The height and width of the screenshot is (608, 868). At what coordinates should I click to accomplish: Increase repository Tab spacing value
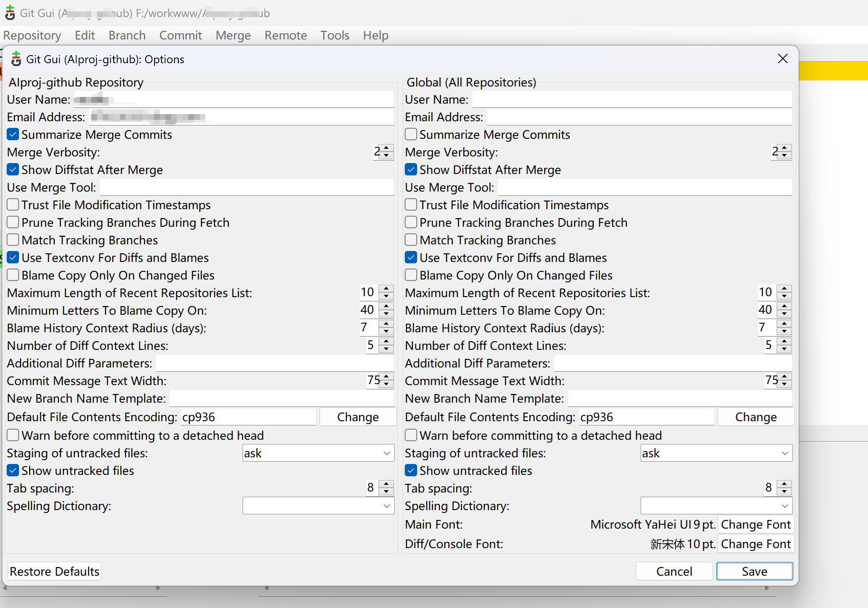click(x=387, y=484)
